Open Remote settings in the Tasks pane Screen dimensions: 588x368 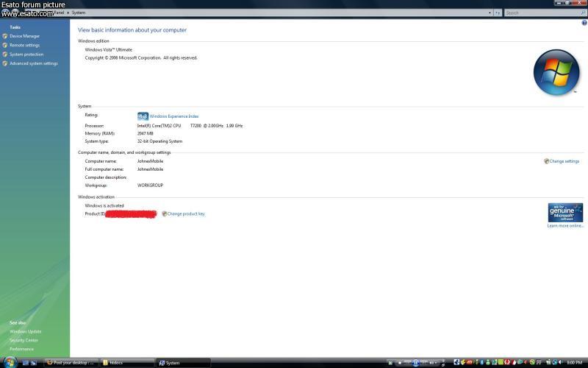(x=24, y=45)
